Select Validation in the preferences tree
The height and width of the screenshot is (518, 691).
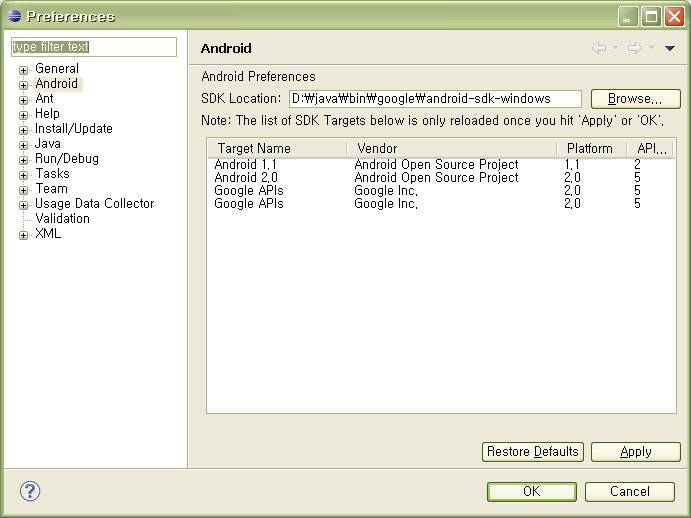[63, 218]
